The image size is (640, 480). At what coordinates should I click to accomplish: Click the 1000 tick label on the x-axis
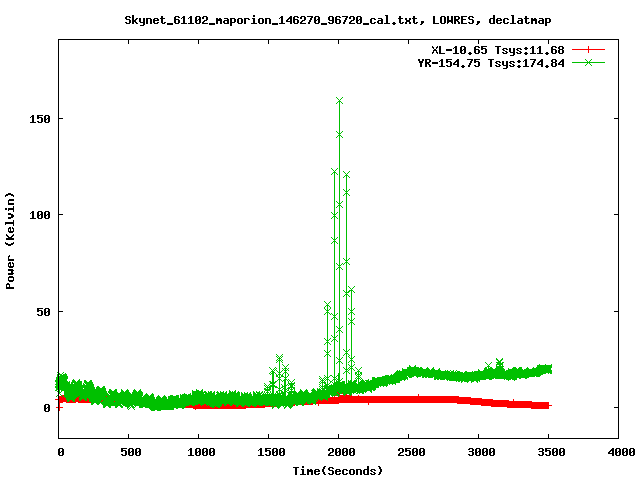[x=198, y=453]
